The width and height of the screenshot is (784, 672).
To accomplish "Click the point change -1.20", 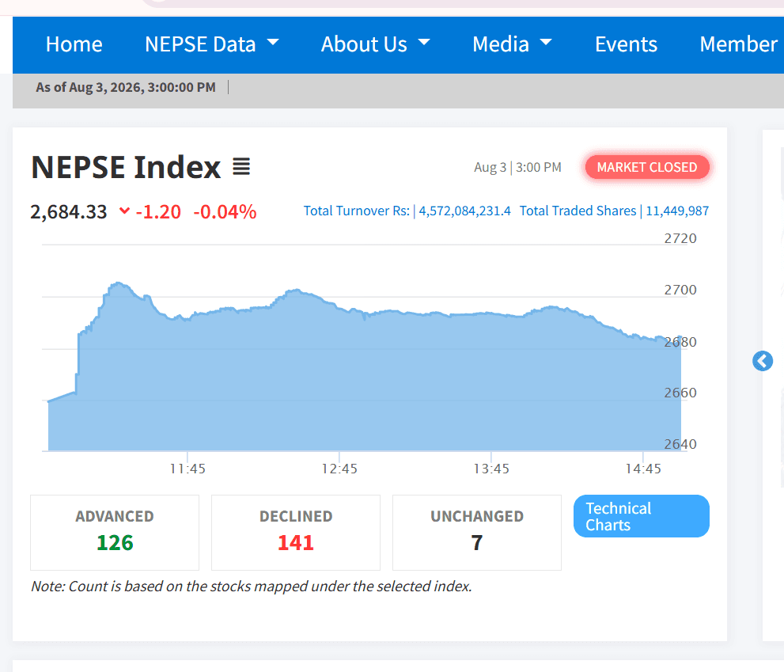I will pyautogui.click(x=158, y=211).
